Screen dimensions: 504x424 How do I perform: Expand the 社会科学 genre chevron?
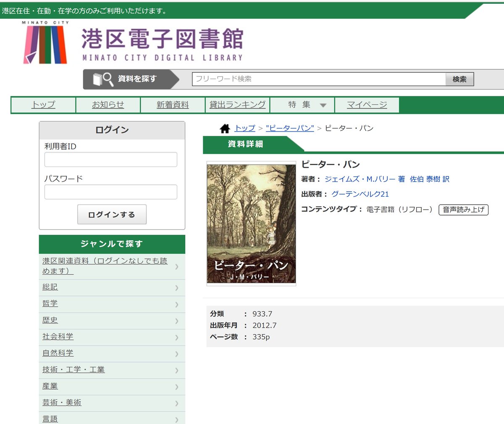[177, 337]
